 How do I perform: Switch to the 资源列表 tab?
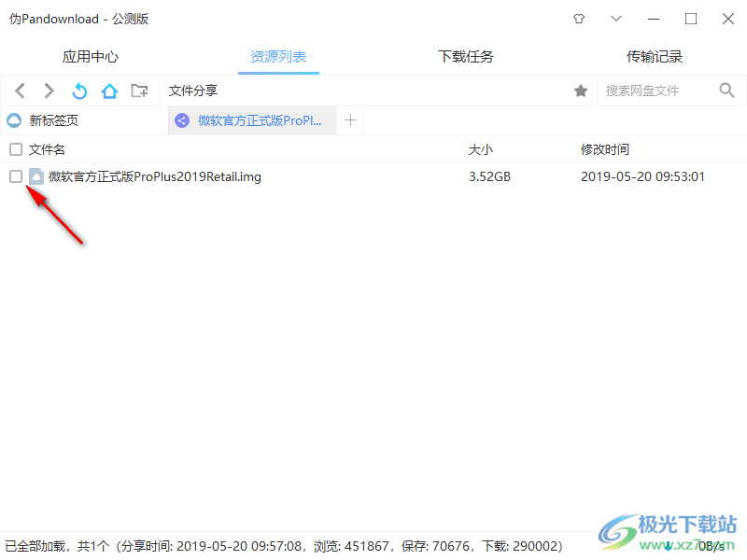(278, 57)
